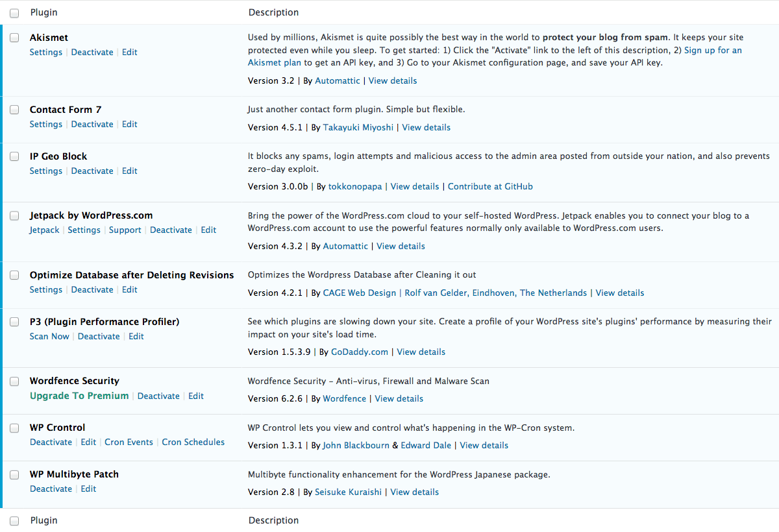View details for P3 profiler

pyautogui.click(x=421, y=352)
